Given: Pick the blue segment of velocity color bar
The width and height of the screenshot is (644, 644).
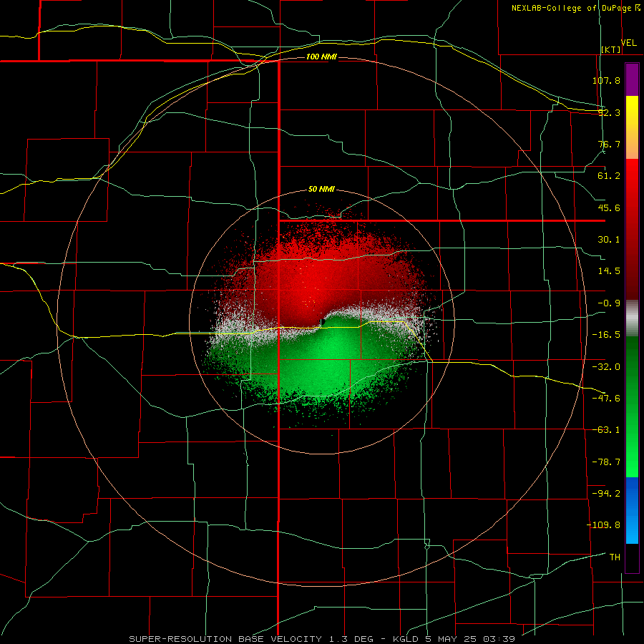Looking at the screenshot, I should pyautogui.click(x=632, y=510).
